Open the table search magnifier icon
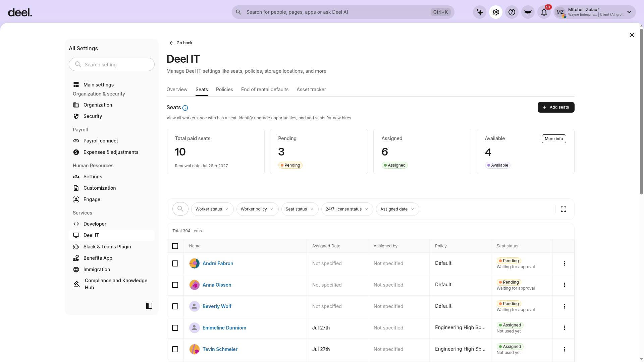The height and width of the screenshot is (362, 644). (x=180, y=209)
